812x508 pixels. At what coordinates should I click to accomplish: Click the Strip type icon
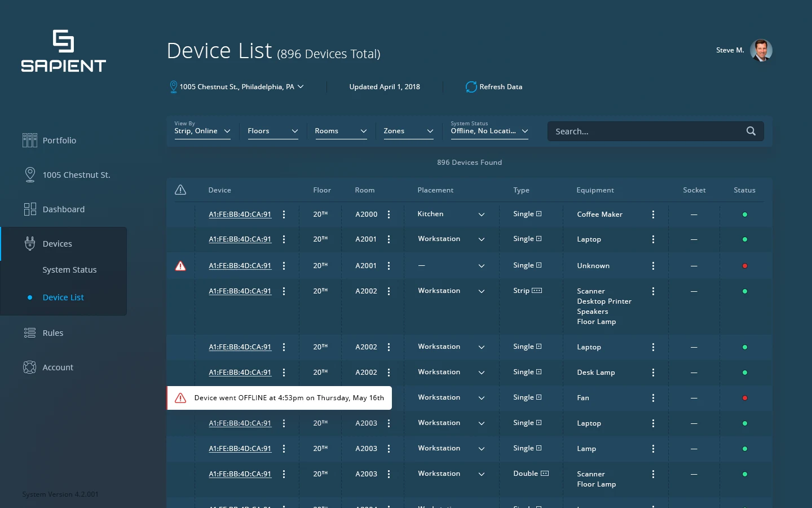537,291
